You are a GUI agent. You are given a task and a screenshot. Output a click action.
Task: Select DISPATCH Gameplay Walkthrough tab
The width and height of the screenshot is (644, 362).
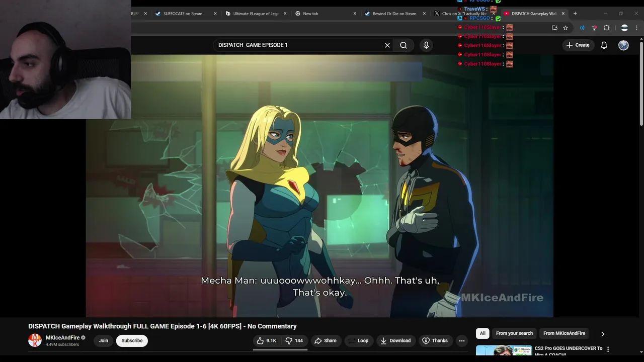pos(533,14)
